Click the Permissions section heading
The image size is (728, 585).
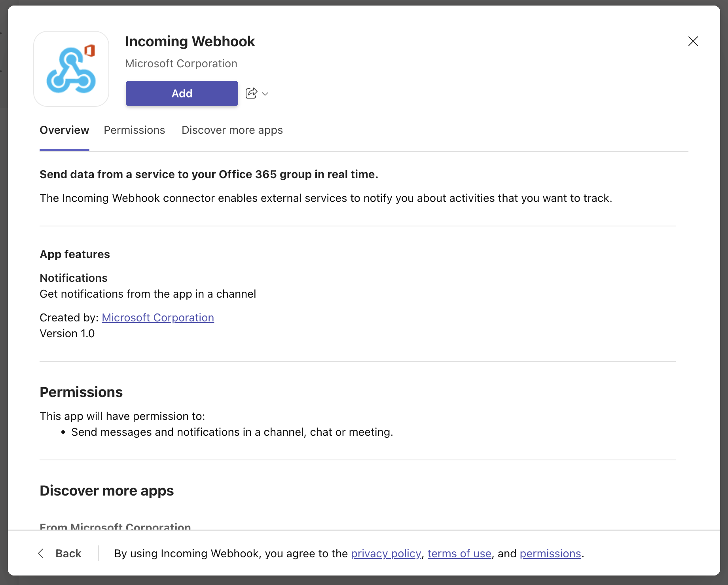(x=81, y=392)
